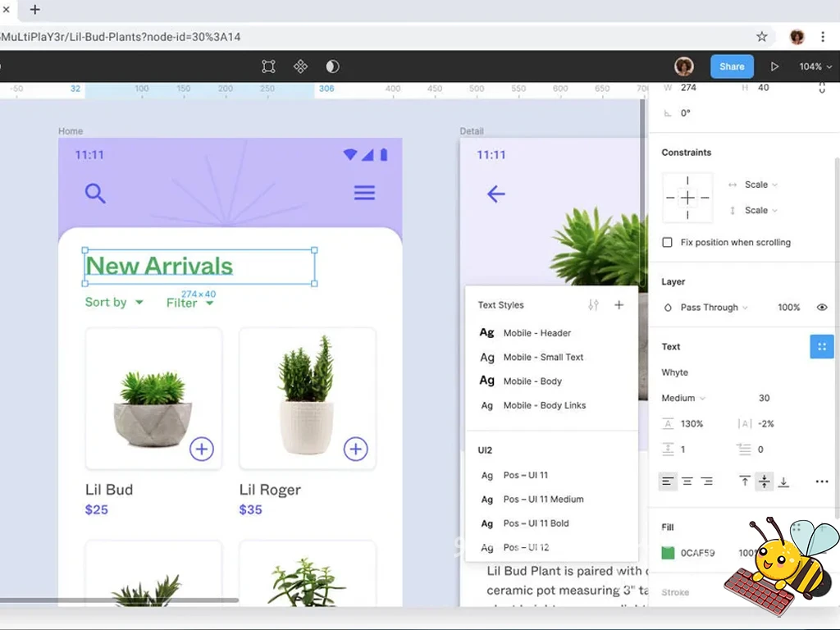This screenshot has height=630, width=840.
Task: Toggle the contrast mask icon in toolbar
Action: click(332, 66)
